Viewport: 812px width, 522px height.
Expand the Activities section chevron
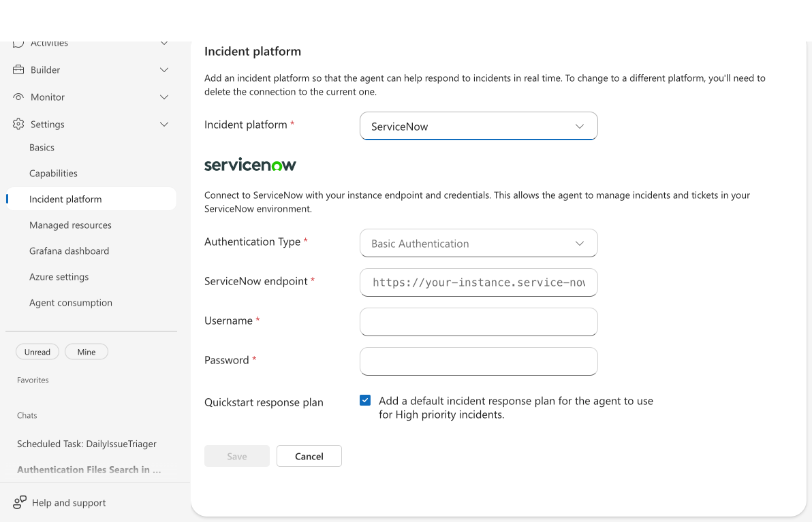click(164, 44)
